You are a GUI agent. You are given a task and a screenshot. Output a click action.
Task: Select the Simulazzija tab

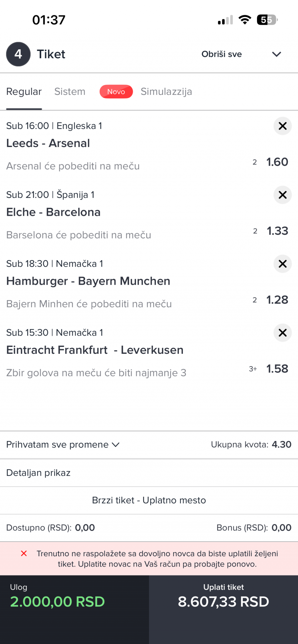pyautogui.click(x=166, y=92)
